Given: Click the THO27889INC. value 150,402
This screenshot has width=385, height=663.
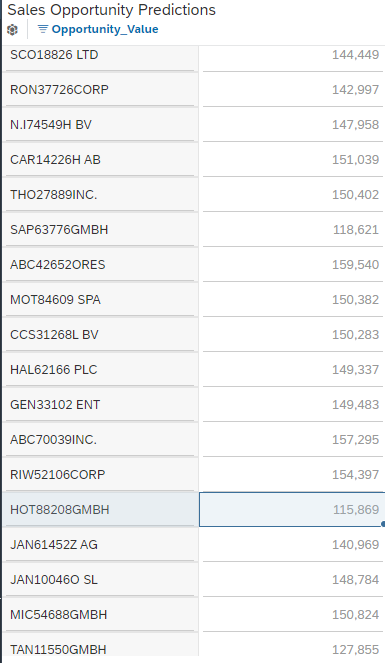Looking at the screenshot, I should point(292,195).
